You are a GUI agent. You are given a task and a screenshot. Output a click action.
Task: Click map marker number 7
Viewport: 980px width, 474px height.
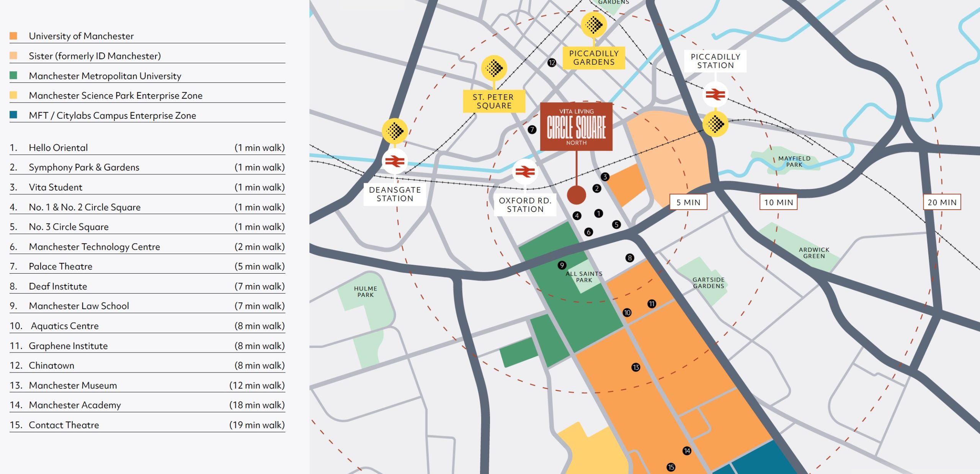[x=532, y=130]
